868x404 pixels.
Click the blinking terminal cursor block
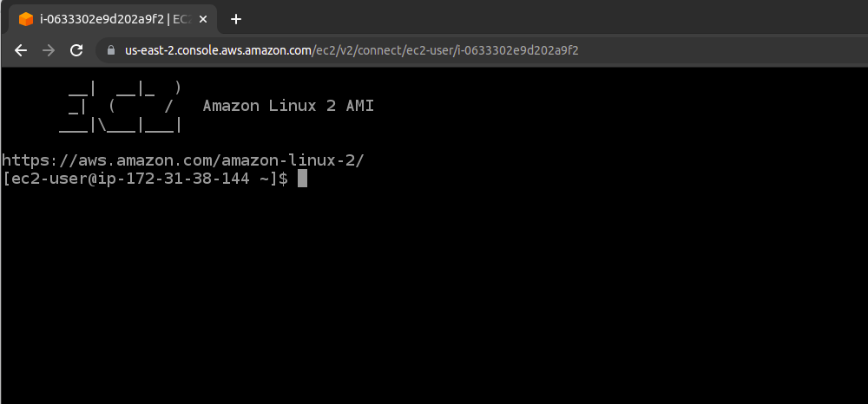[x=302, y=179]
